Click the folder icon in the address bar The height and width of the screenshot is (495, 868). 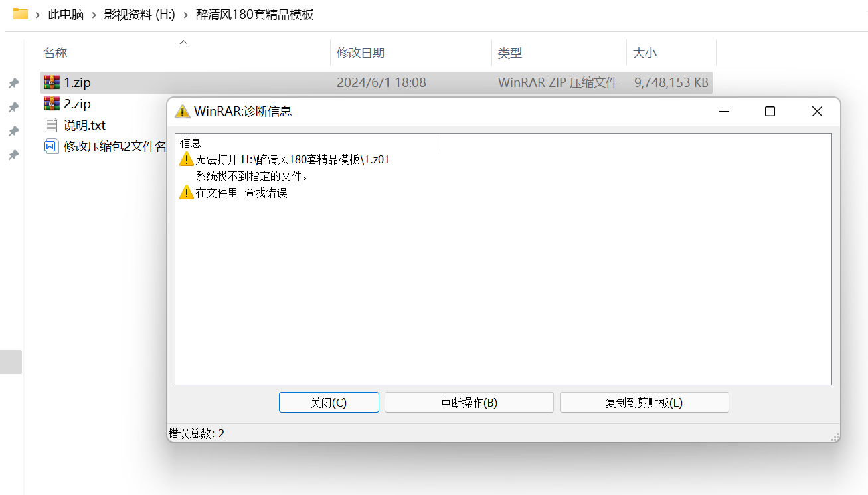point(20,14)
